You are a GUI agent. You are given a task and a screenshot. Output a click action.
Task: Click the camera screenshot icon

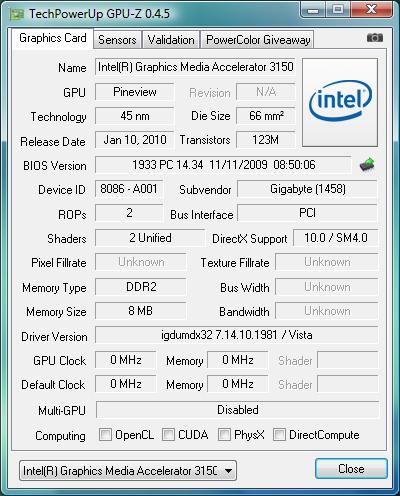click(375, 38)
